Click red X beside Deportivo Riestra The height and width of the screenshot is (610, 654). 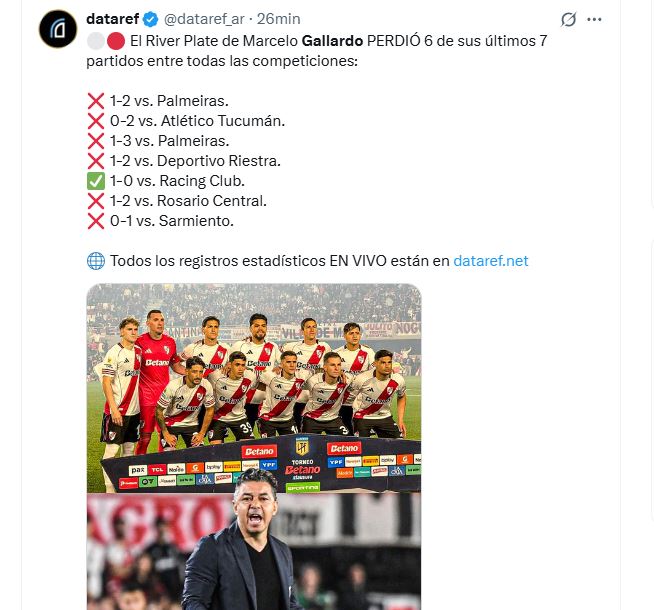point(96,161)
